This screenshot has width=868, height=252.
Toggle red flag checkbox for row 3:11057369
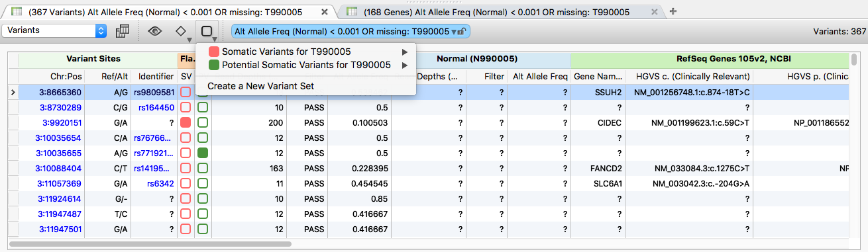coord(186,183)
